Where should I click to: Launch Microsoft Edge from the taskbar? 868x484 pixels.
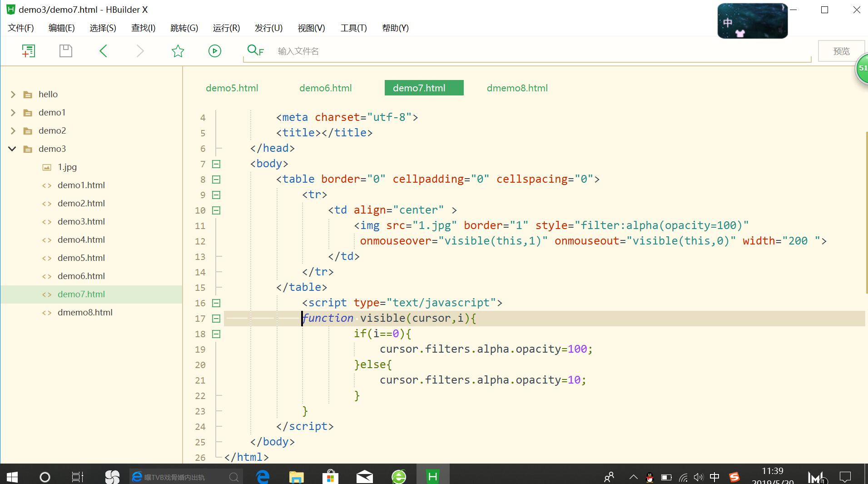point(263,477)
